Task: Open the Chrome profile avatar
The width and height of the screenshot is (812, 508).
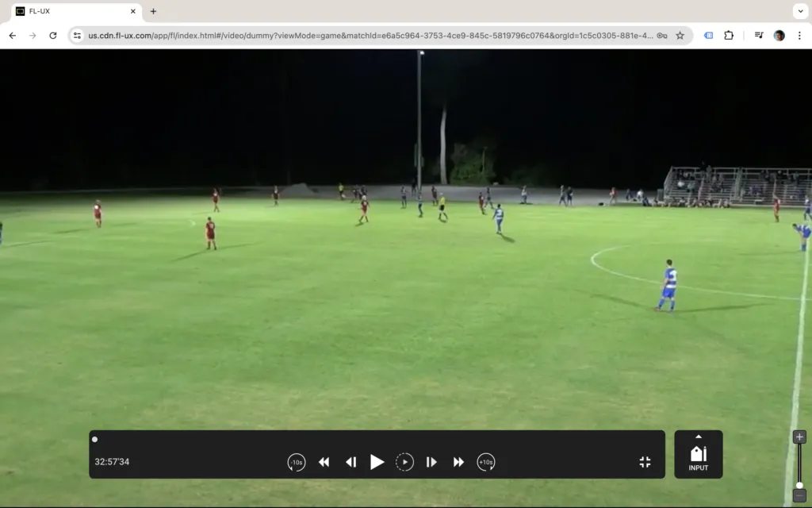Action: [x=779, y=35]
